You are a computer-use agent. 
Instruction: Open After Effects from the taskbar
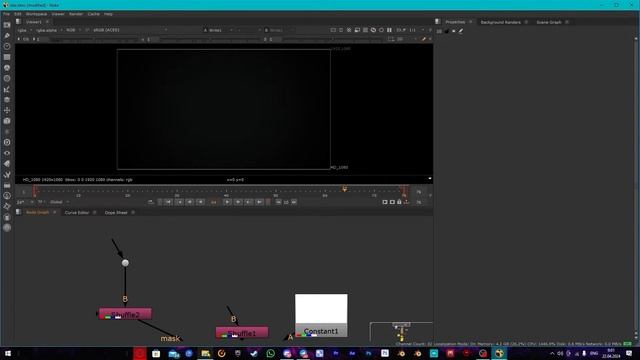pyautogui.click(x=352, y=353)
